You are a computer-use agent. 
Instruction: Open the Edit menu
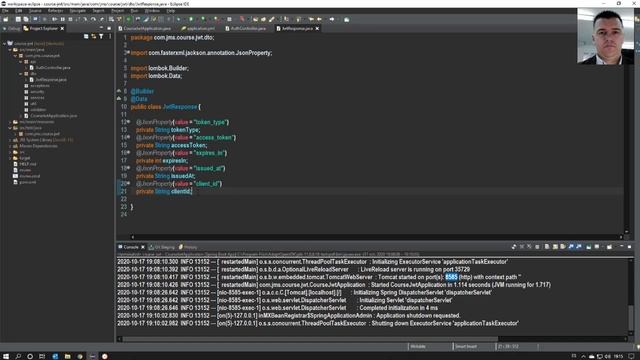(x=19, y=11)
